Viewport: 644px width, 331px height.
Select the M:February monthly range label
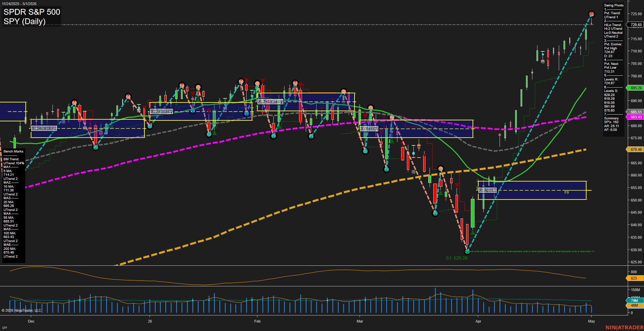[270, 101]
